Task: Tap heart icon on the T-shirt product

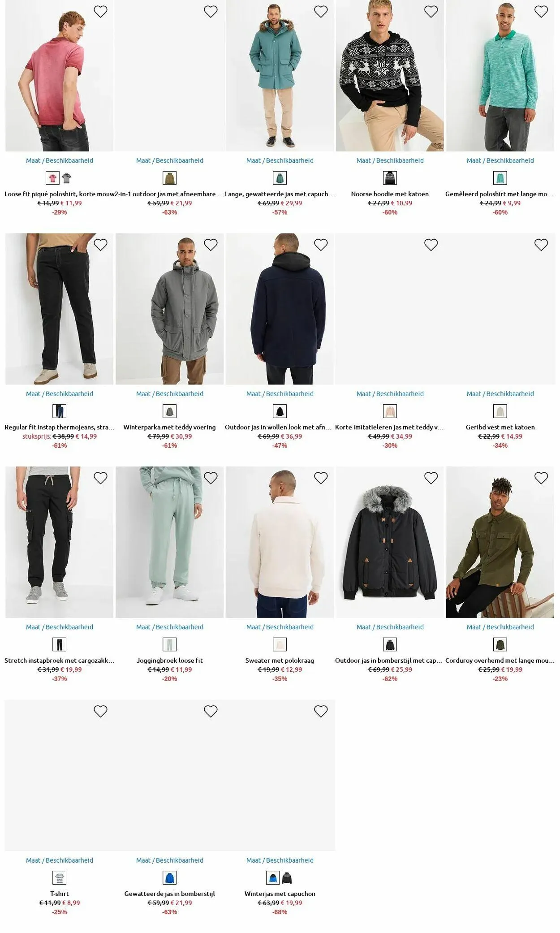Action: 100,711
